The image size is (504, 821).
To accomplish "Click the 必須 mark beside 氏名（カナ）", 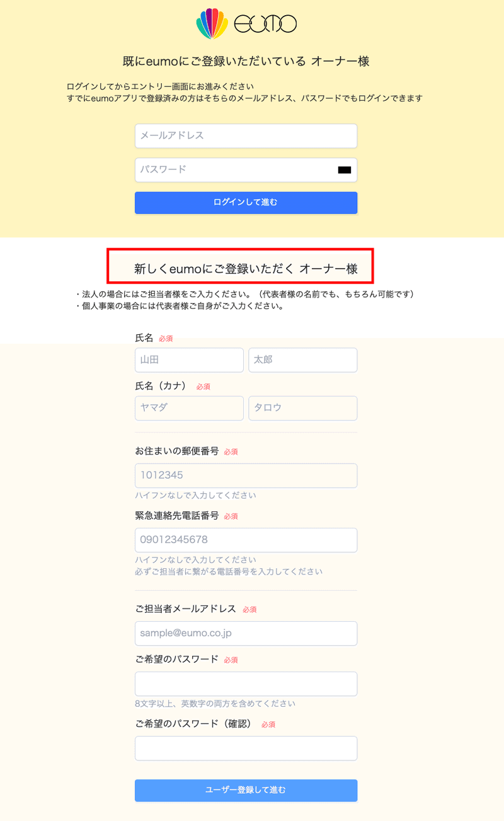I will 203,387.
